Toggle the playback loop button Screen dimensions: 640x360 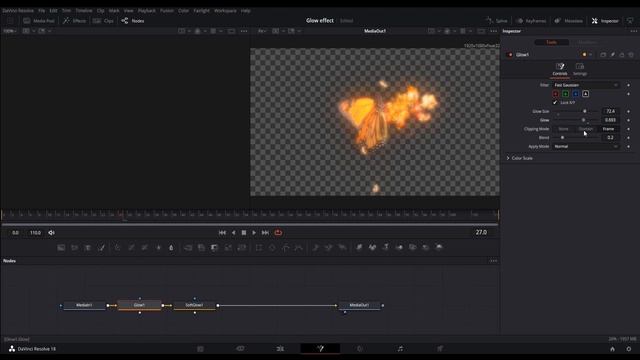pos(278,233)
